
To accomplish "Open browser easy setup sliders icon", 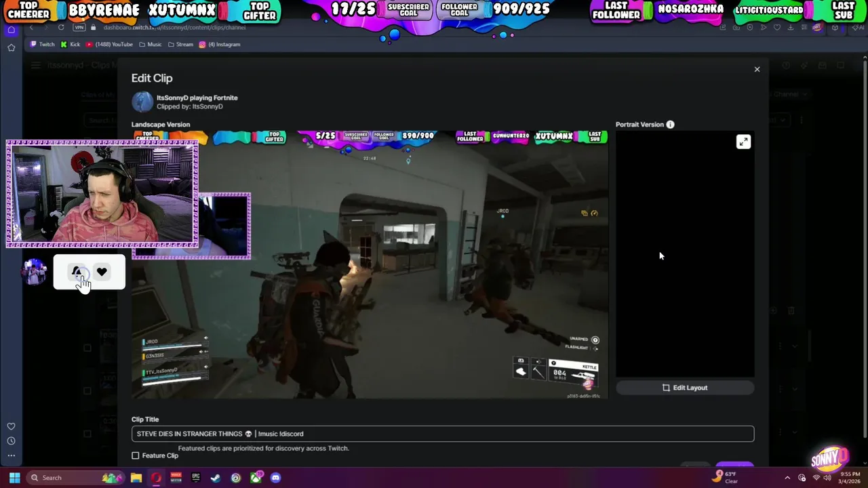I will [804, 28].
